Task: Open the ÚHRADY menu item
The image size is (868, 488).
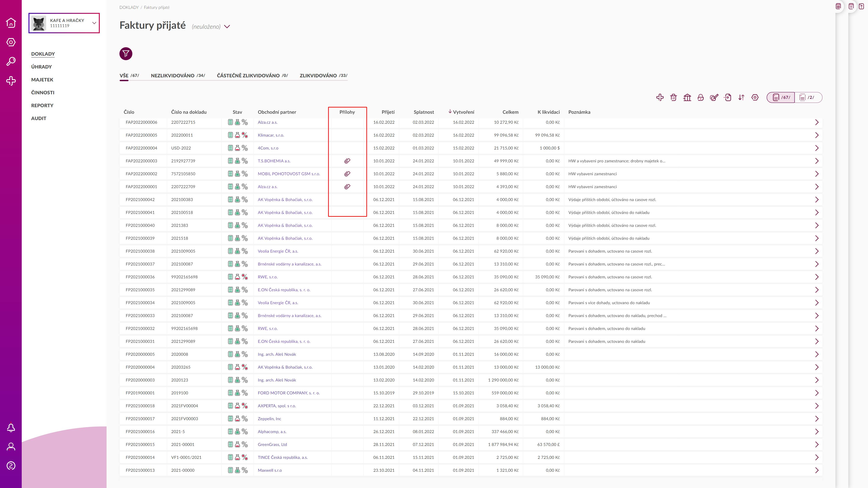Action: coord(41,67)
